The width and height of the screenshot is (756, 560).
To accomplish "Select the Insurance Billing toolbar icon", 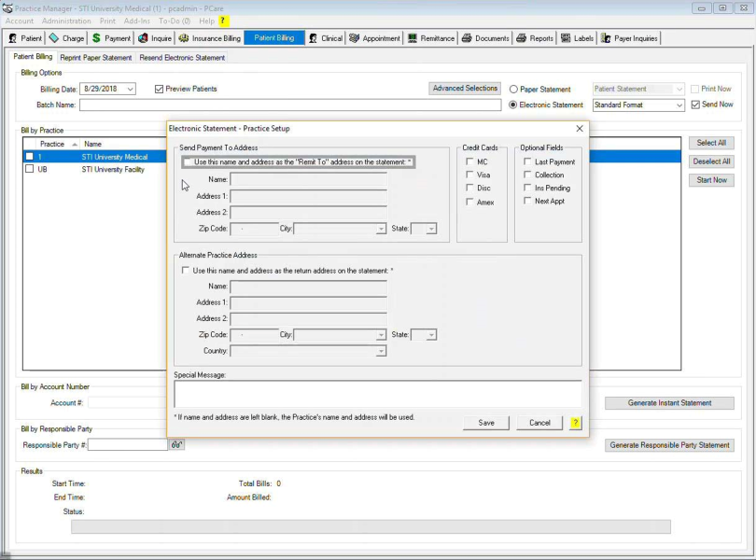I will tap(184, 38).
